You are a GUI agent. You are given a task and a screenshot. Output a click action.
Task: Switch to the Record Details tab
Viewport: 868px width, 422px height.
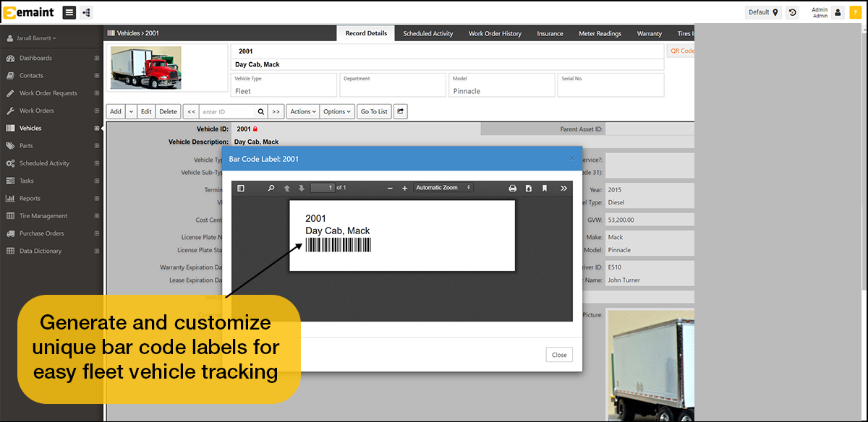(x=366, y=33)
